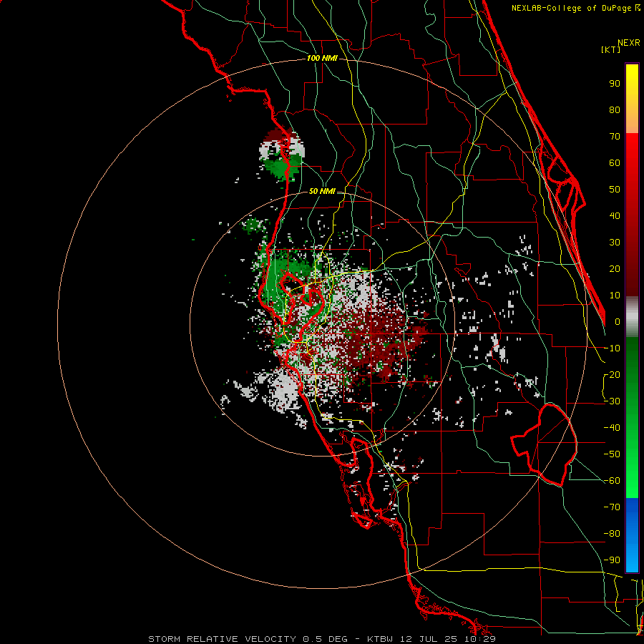Click the -30 value on the velocity scale

pos(612,401)
